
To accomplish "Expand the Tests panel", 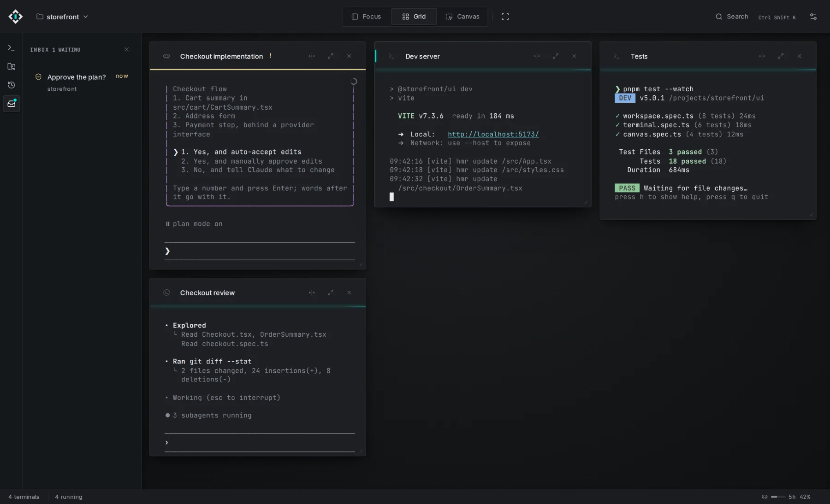I will click(x=781, y=56).
